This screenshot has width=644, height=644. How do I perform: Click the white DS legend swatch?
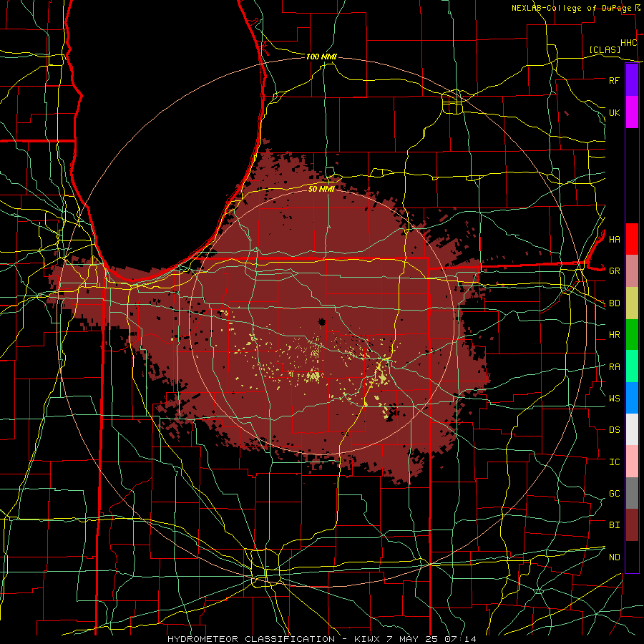[x=632, y=429]
